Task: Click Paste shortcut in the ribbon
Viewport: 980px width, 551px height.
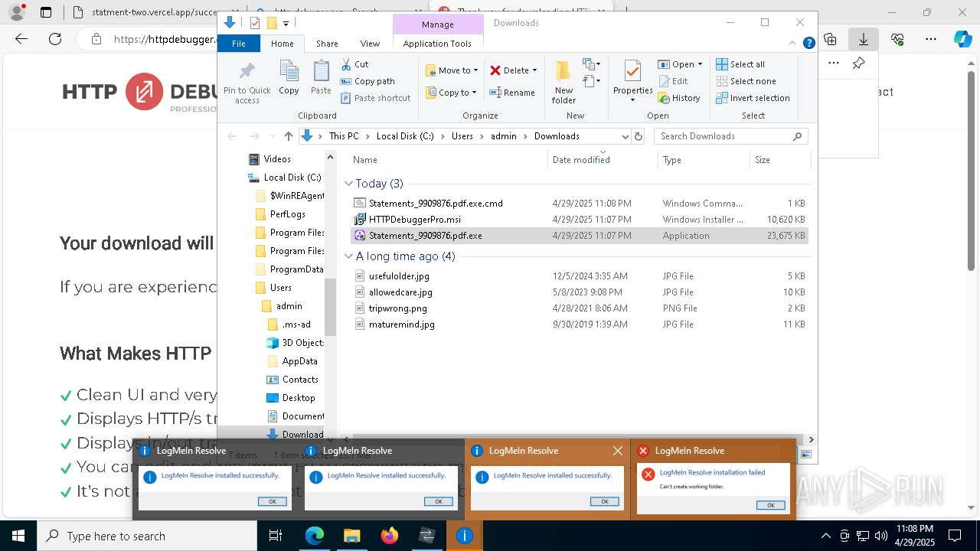Action: [x=375, y=98]
